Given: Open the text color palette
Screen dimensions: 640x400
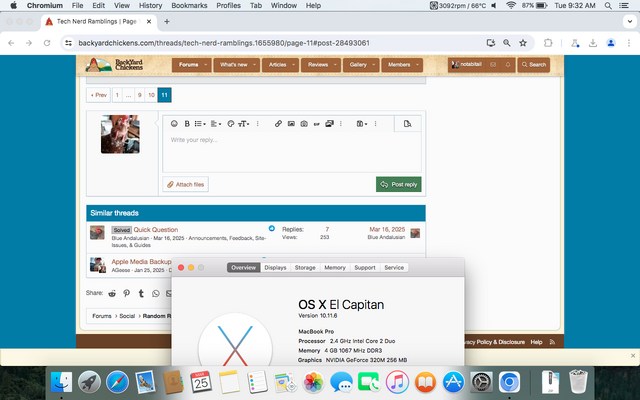Looking at the screenshot, I should coord(231,124).
